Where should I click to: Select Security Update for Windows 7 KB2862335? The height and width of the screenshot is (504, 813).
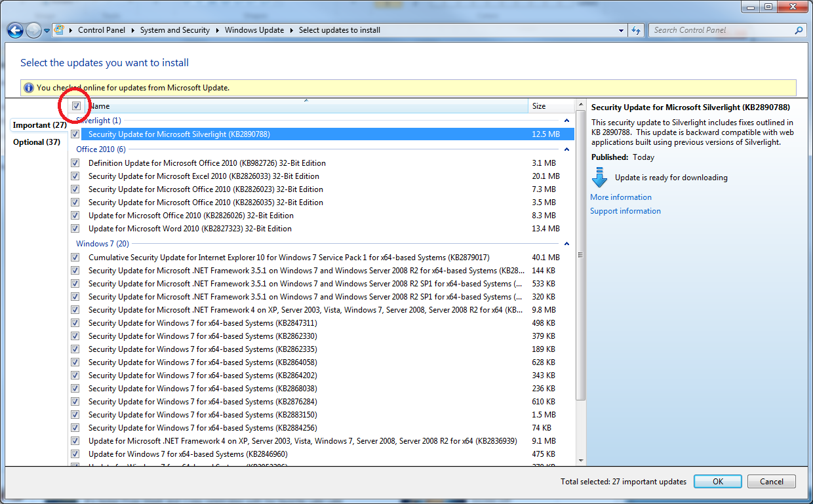[322, 349]
